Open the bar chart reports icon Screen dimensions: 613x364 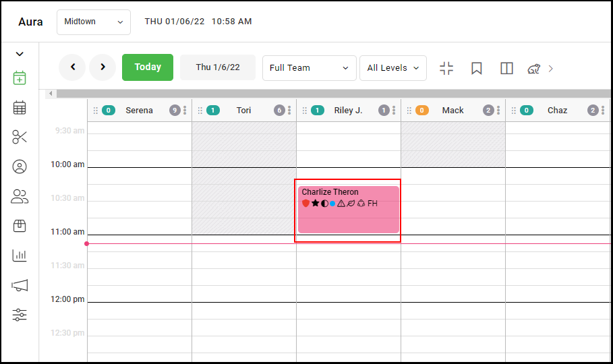(x=20, y=255)
